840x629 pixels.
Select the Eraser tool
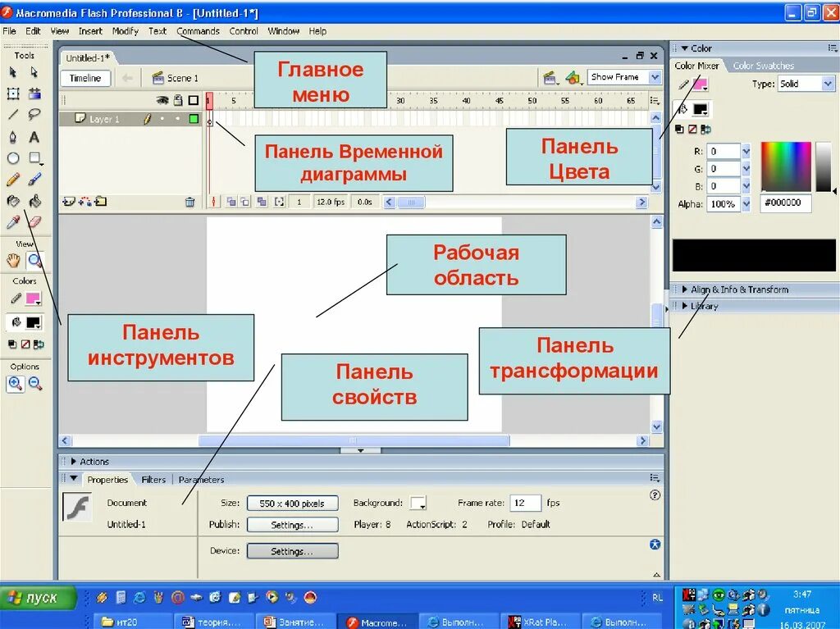coord(34,221)
